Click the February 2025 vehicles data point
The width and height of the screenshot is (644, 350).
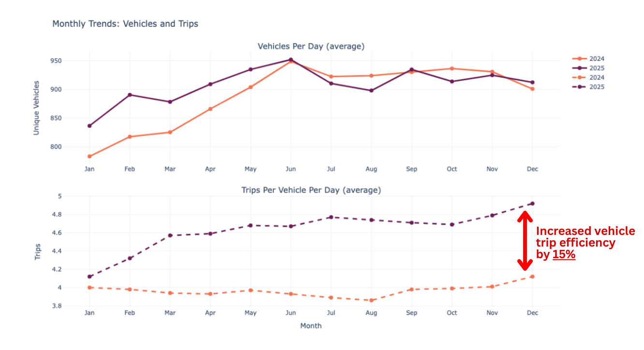[x=130, y=95]
